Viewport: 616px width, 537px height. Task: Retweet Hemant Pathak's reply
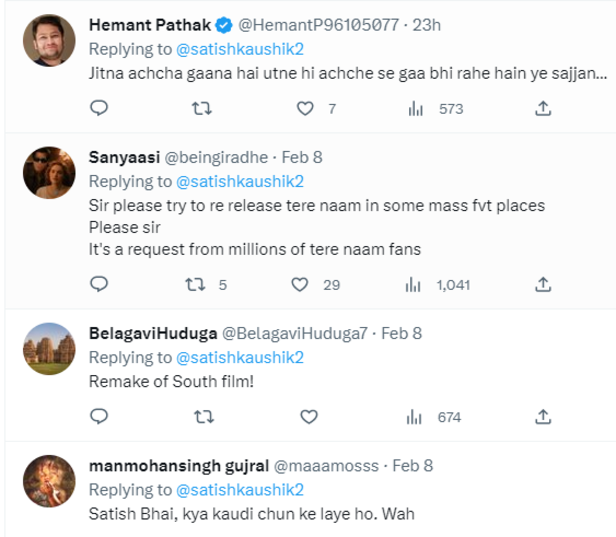[201, 108]
